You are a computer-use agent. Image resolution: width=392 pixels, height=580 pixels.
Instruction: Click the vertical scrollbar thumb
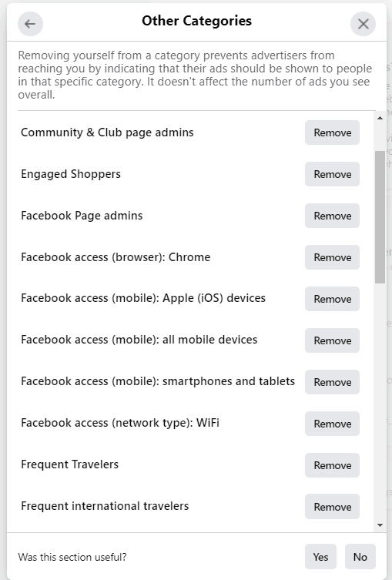380,217
